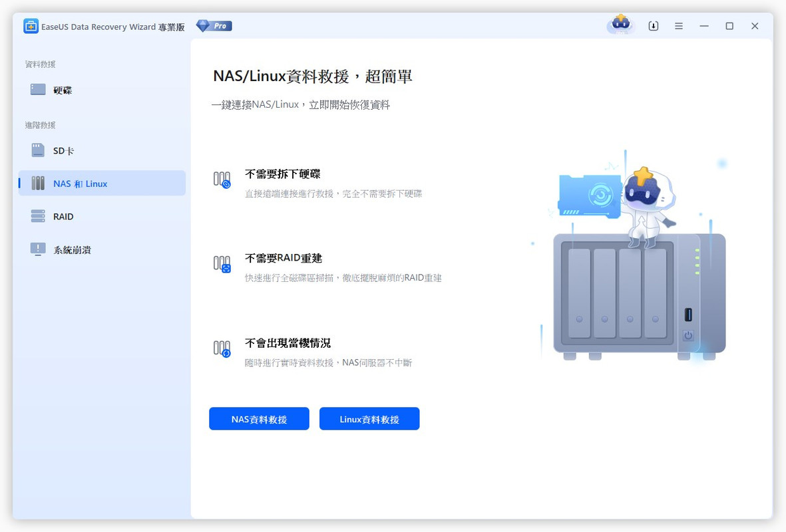Click the download/import icon in title bar
The height and width of the screenshot is (532, 786).
(x=653, y=26)
